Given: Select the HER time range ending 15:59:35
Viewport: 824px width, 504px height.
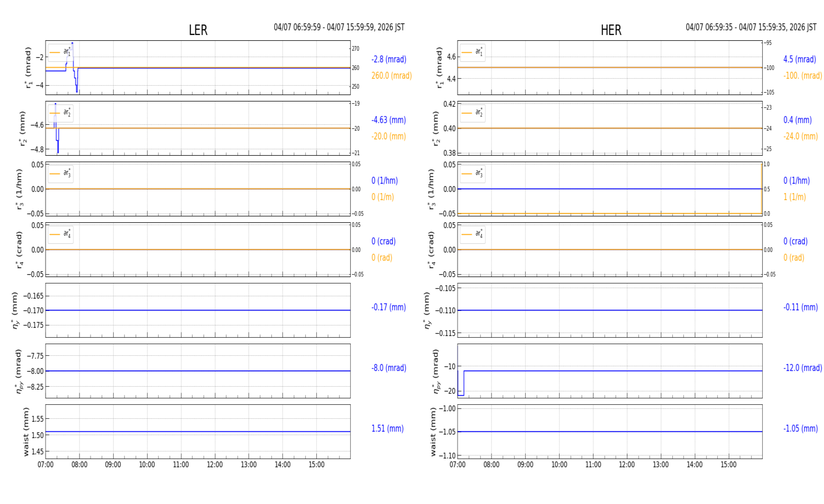Looking at the screenshot, I should pos(751,27).
